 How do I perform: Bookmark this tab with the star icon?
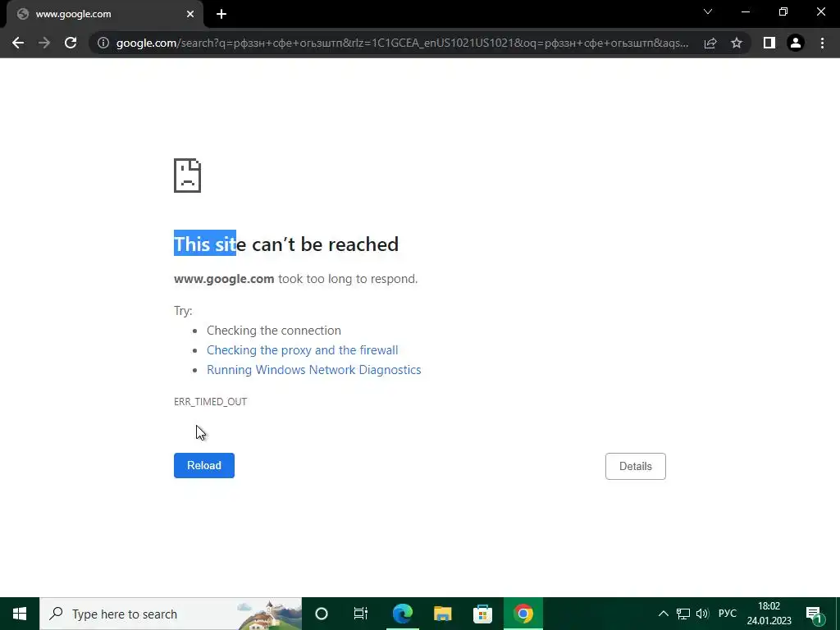click(737, 43)
